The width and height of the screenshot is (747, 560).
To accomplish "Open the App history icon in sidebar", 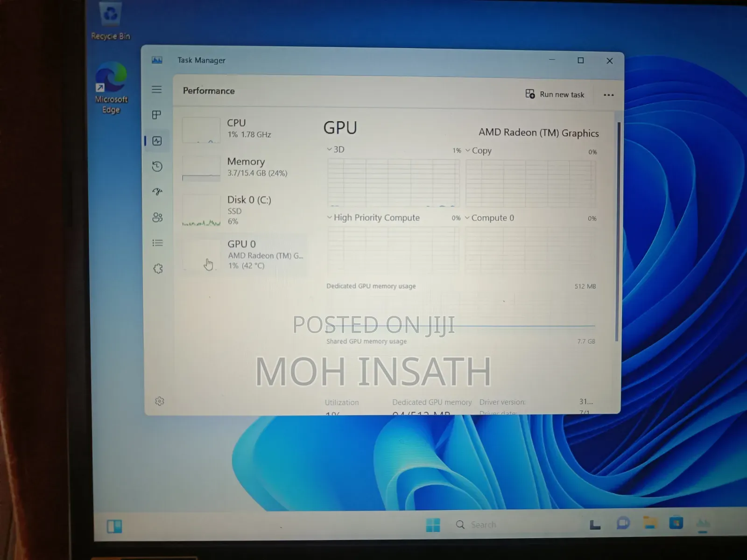I will pyautogui.click(x=157, y=167).
